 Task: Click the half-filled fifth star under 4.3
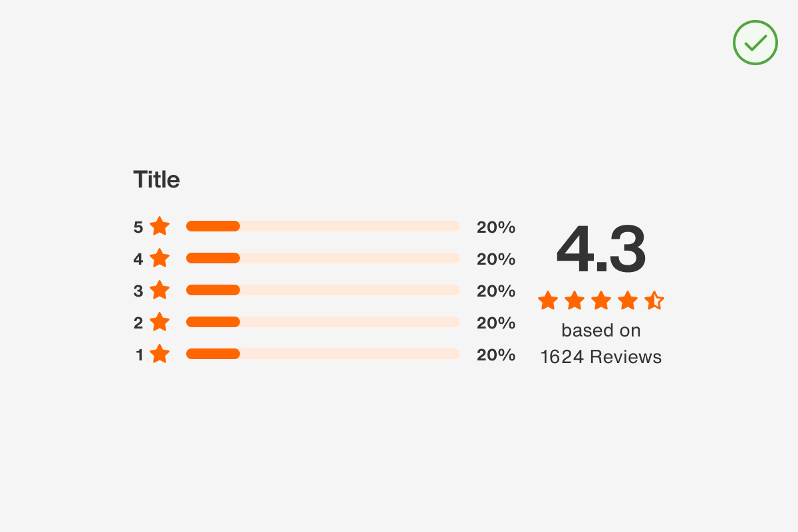pos(654,301)
